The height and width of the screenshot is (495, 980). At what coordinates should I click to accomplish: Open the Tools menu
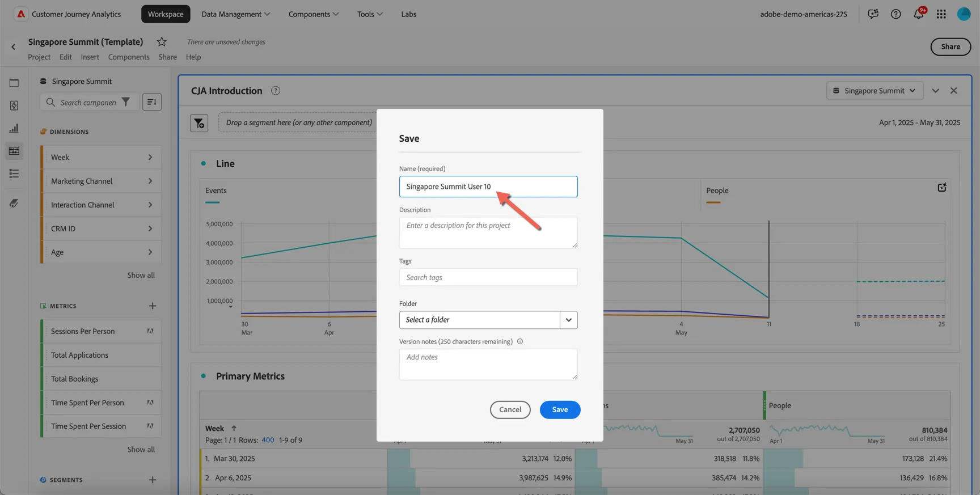370,14
